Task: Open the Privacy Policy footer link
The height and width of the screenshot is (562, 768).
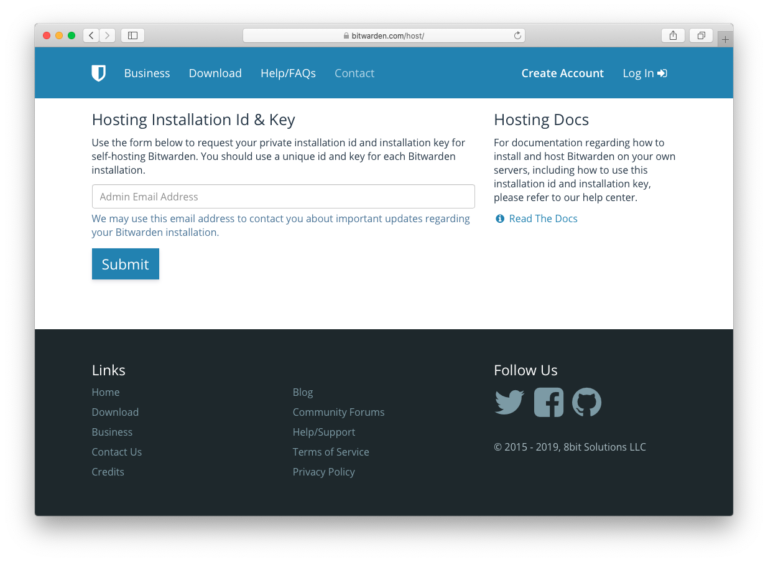Action: point(324,472)
